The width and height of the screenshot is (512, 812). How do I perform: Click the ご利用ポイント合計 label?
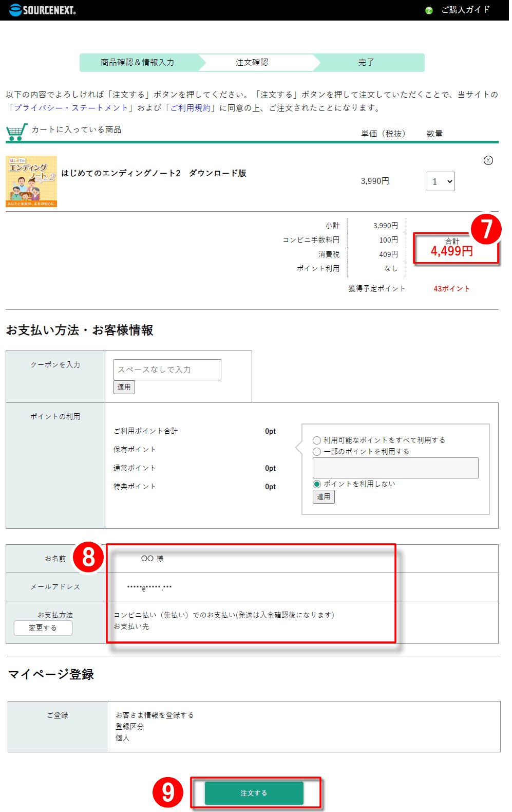(x=146, y=431)
